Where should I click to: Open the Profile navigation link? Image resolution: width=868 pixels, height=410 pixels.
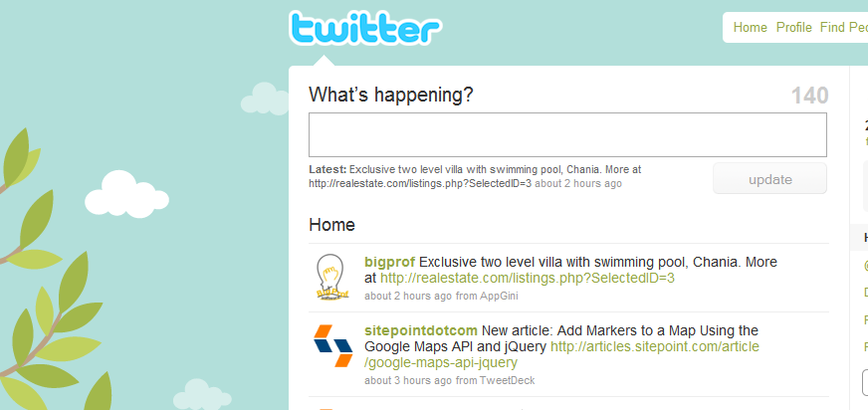794,27
